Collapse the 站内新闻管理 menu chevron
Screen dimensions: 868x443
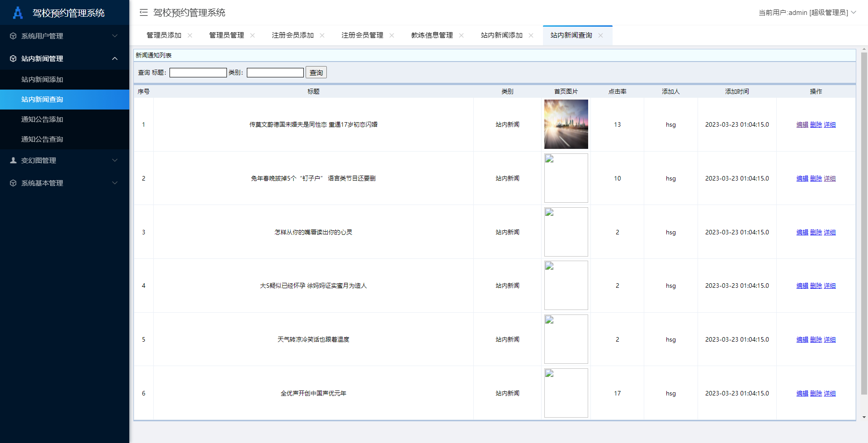(115, 58)
